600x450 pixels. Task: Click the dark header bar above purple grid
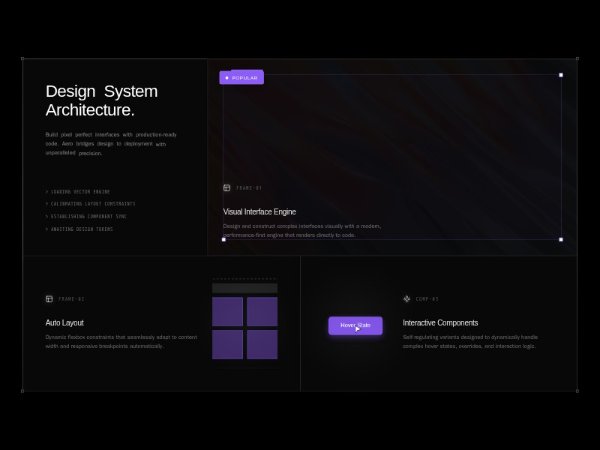click(x=244, y=288)
